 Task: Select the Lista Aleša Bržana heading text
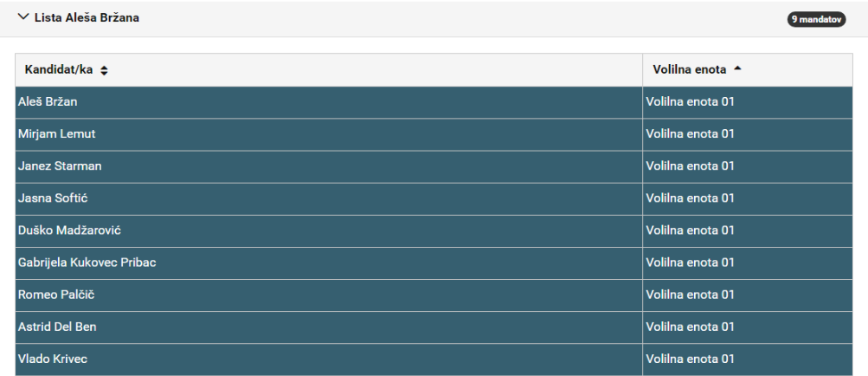coord(87,17)
